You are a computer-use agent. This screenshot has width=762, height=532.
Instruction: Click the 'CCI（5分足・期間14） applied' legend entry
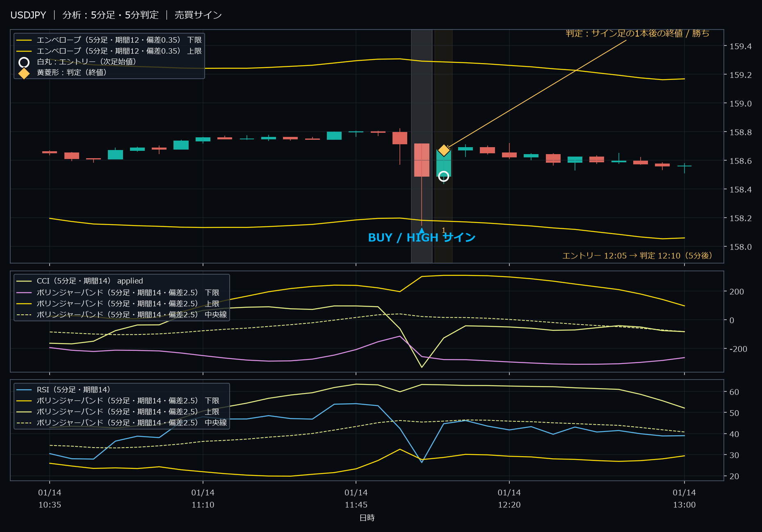point(80,281)
